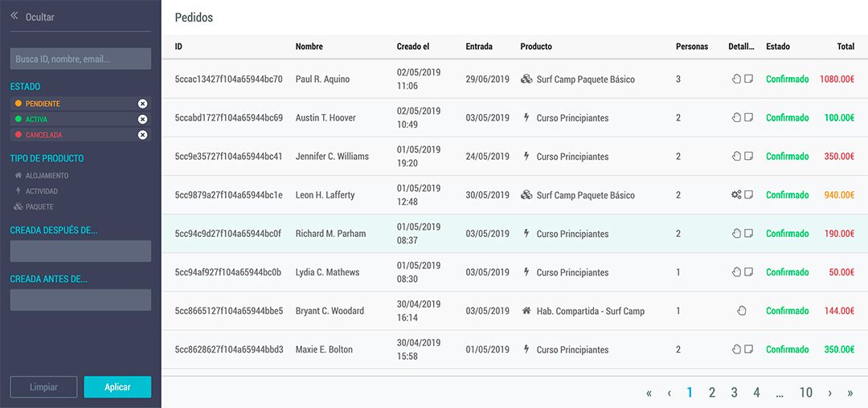Remove the Activa status filter
Image resolution: width=868 pixels, height=408 pixels.
[142, 120]
